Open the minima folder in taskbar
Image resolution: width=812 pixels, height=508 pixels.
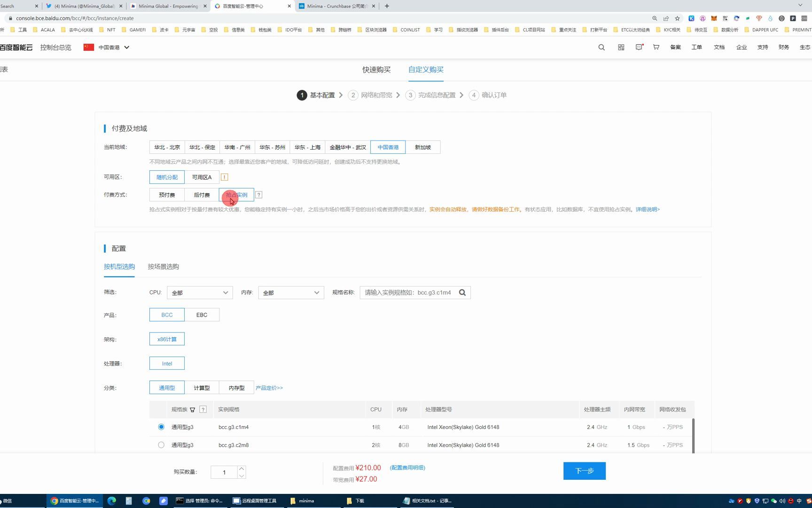pos(314,501)
